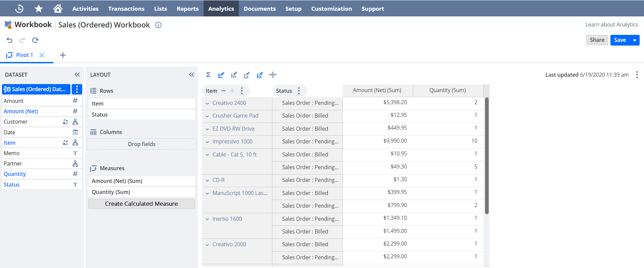Refresh the workbook data
Image resolution: width=644 pixels, height=268 pixels.
pos(35,40)
